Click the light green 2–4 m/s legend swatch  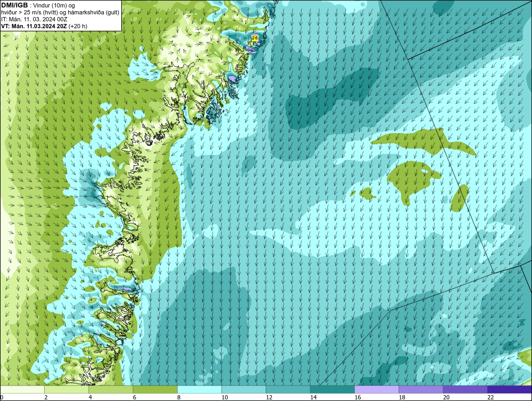pos(66,389)
